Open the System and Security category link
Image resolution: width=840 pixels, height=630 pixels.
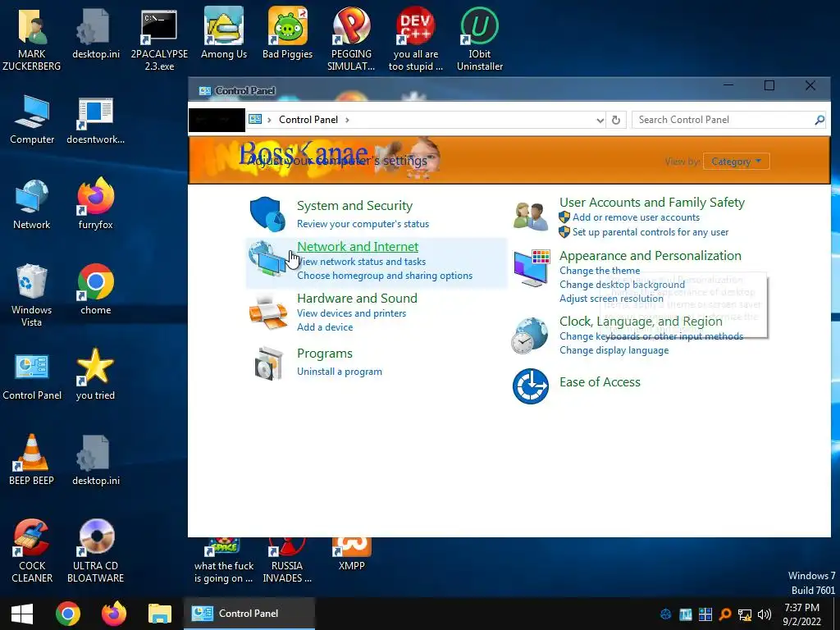[x=354, y=206]
